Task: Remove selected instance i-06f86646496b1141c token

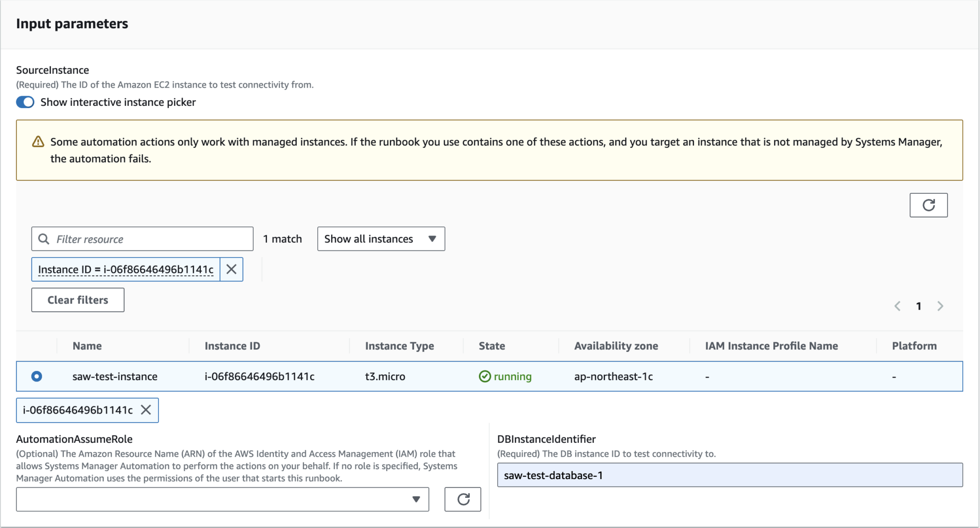Action: pyautogui.click(x=146, y=410)
